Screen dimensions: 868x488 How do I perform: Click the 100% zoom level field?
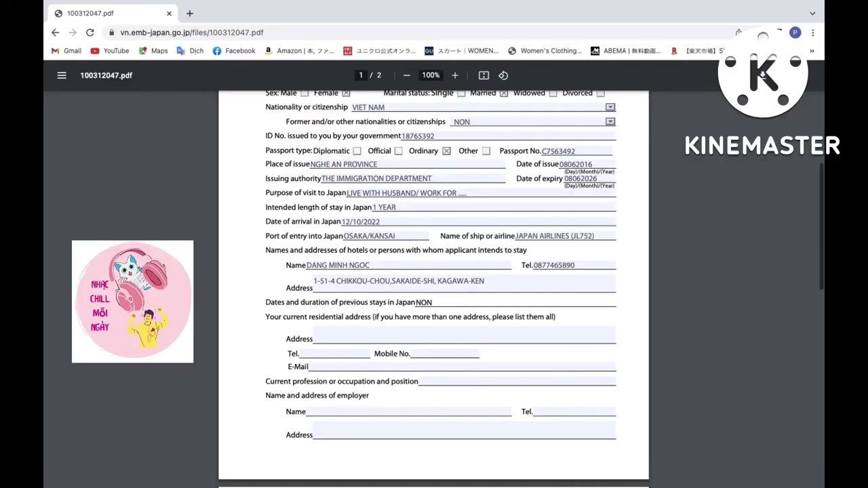431,75
